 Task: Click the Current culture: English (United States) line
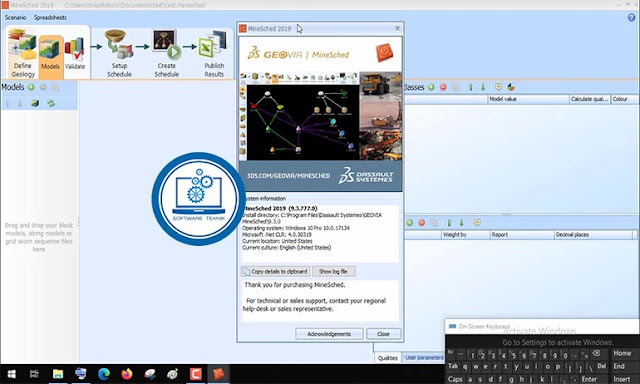tap(287, 247)
